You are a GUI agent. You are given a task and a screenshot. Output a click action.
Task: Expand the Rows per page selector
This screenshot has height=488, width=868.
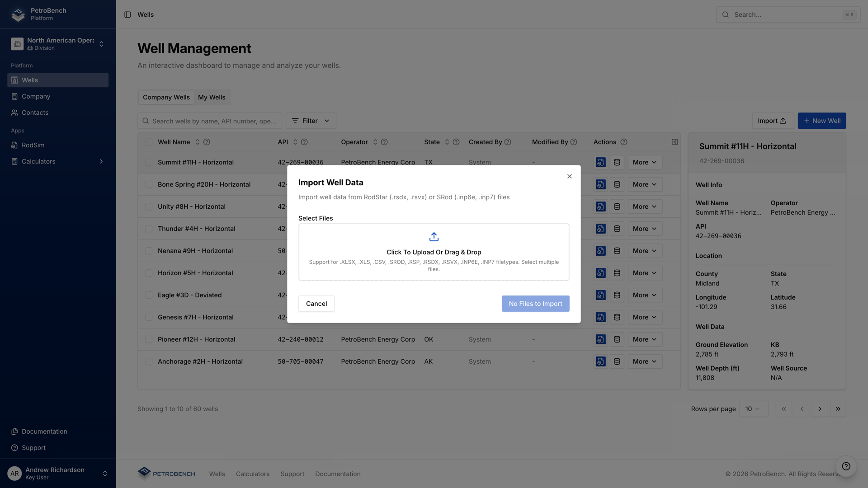coord(753,408)
